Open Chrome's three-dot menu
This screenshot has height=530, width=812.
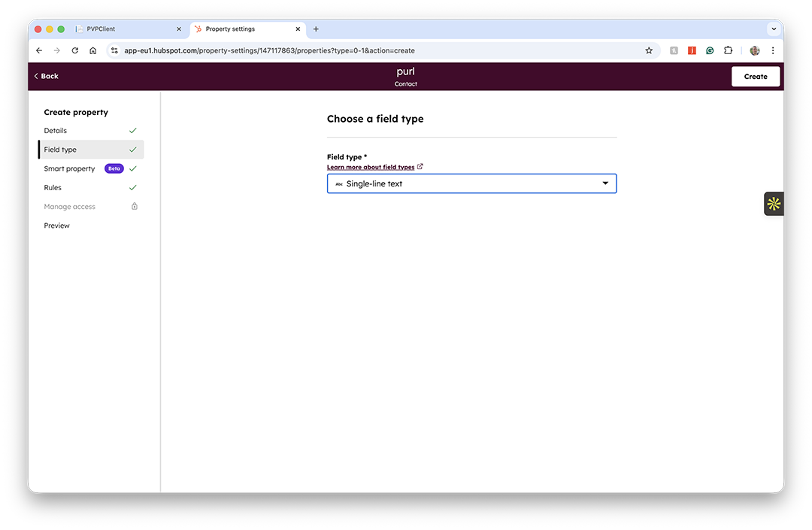tap(773, 50)
